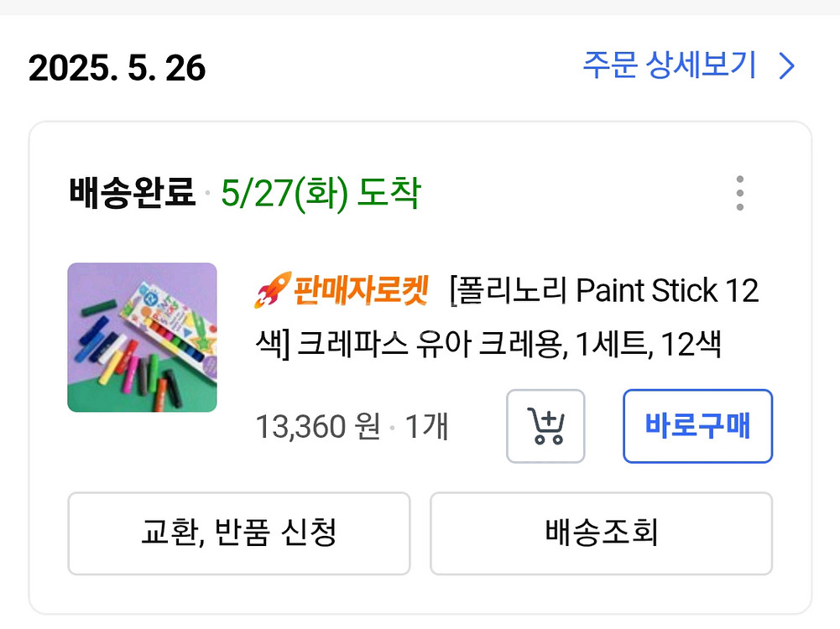Track delivery with 배송조회 button
This screenshot has width=840, height=629.
click(601, 533)
